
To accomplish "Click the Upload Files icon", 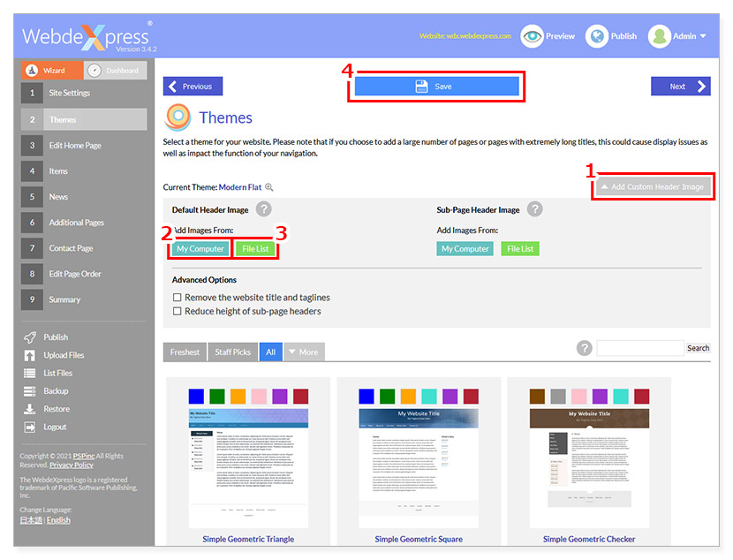I will (x=29, y=355).
